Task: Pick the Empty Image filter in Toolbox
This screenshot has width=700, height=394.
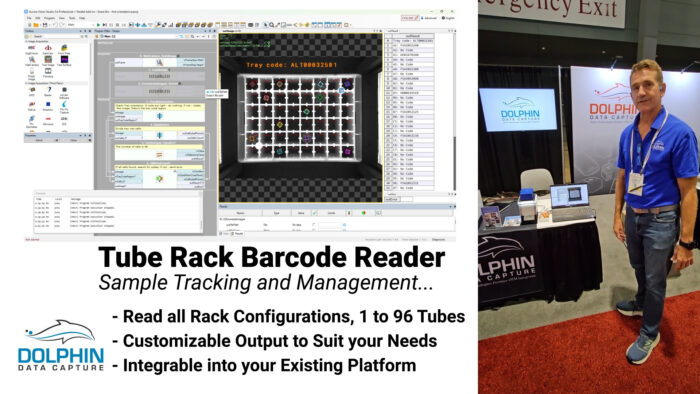Action: click(32, 74)
